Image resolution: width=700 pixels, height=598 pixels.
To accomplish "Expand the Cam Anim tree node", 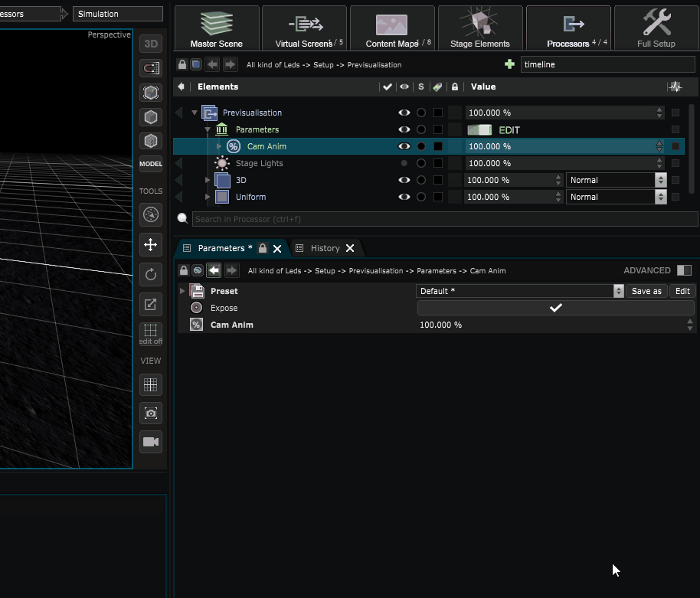I will [x=219, y=146].
